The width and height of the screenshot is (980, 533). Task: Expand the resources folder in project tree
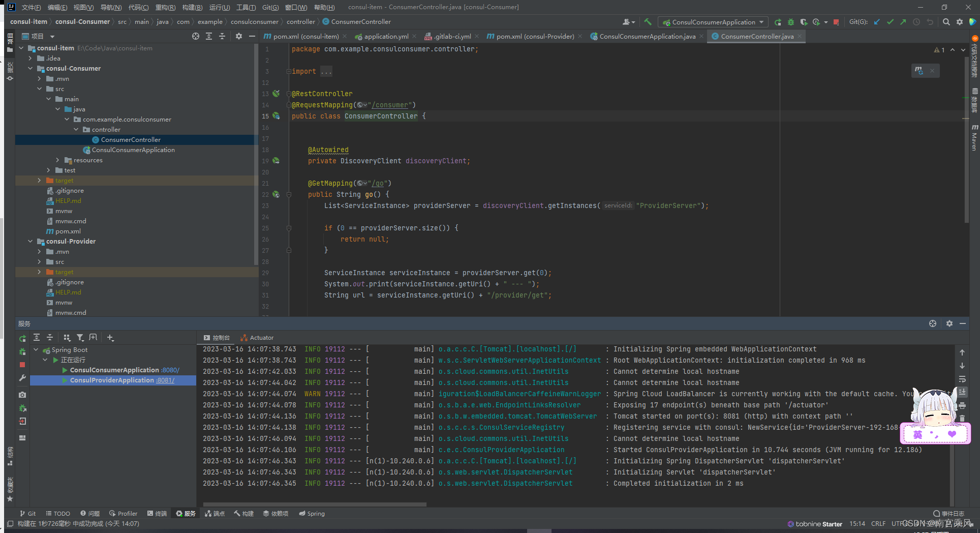(57, 160)
